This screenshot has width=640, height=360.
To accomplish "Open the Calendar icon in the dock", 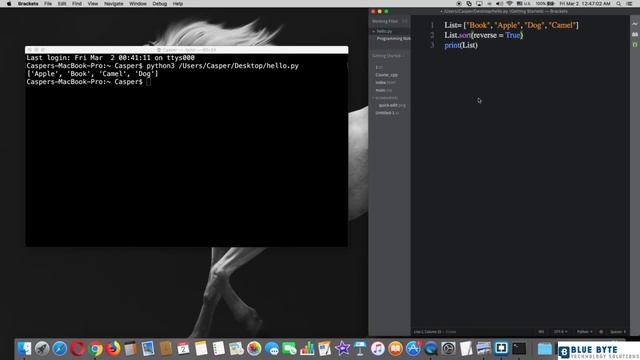I will (x=183, y=349).
